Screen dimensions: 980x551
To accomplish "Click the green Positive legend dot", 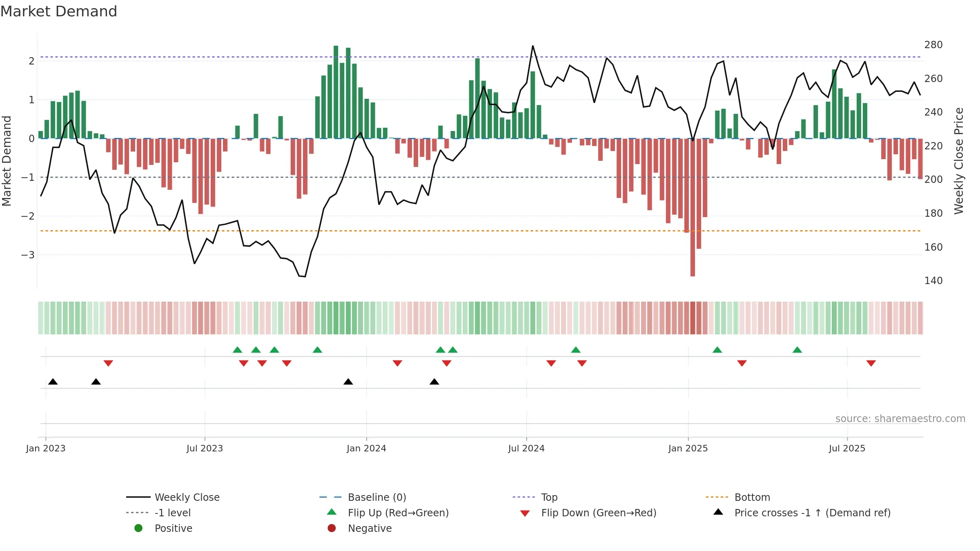I will [x=138, y=528].
